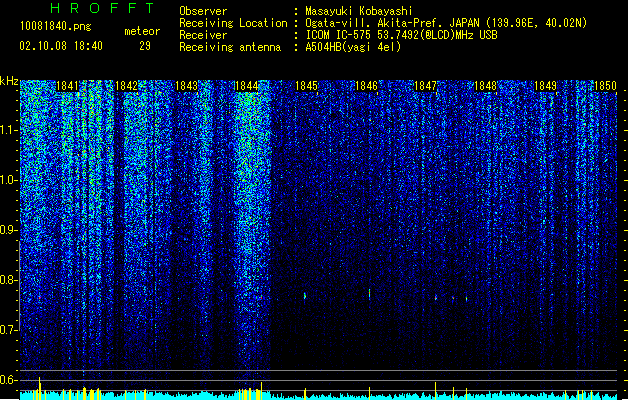629x400 pixels.
Task: Click the 1844 time marker
Action: [246, 86]
